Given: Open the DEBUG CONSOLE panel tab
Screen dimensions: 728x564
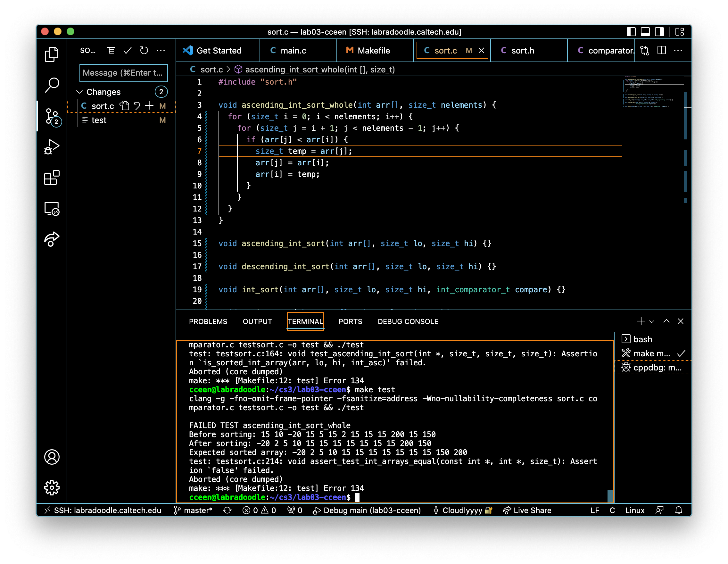Looking at the screenshot, I should pyautogui.click(x=408, y=322).
